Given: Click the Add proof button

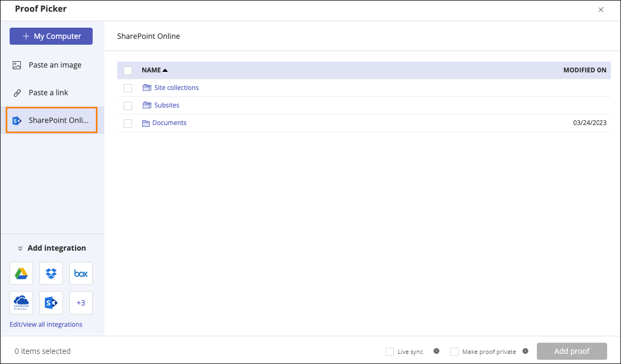Looking at the screenshot, I should (x=572, y=351).
